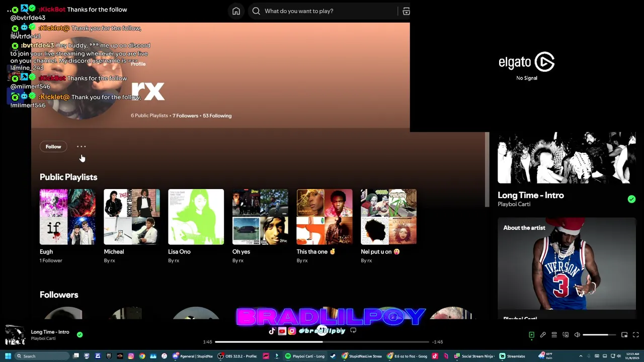The height and width of the screenshot is (362, 644).
Task: Click the Followers section heading
Action: coord(59,295)
